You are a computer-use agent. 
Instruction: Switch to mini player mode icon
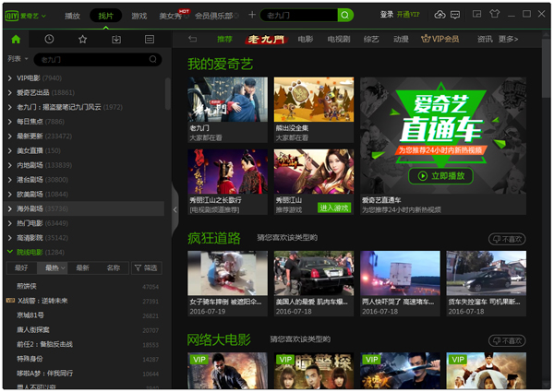pyautogui.click(x=477, y=14)
